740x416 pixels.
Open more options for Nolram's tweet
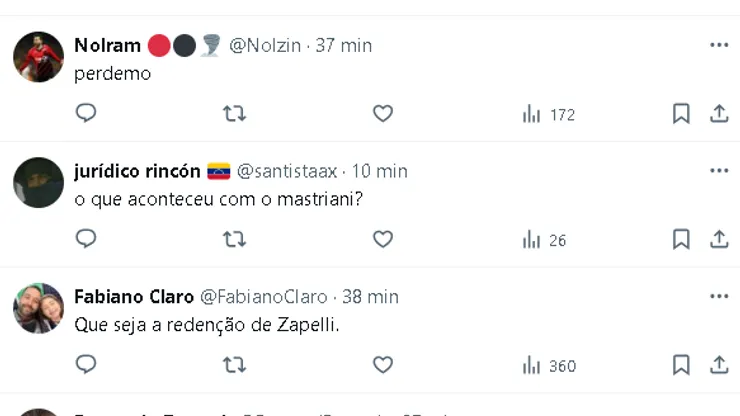point(719,45)
